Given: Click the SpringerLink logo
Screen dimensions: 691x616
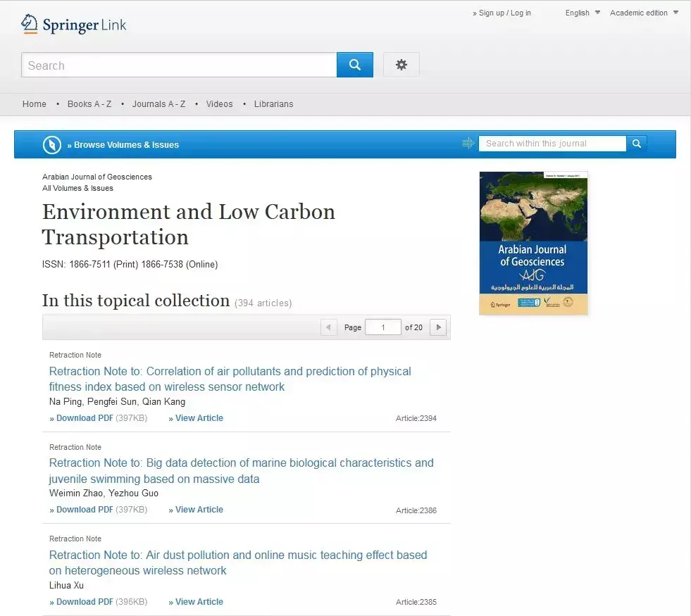Looking at the screenshot, I should (74, 25).
